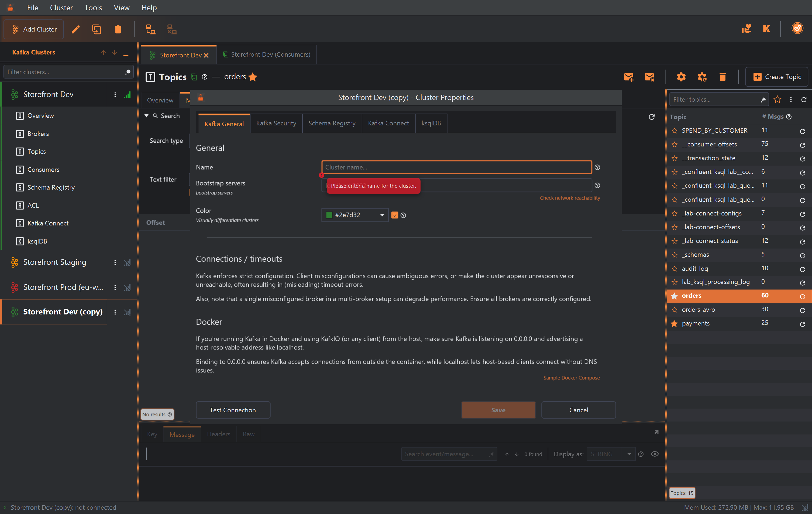812x514 pixels.
Task: Expand the message detail panel arrow
Action: (x=656, y=432)
